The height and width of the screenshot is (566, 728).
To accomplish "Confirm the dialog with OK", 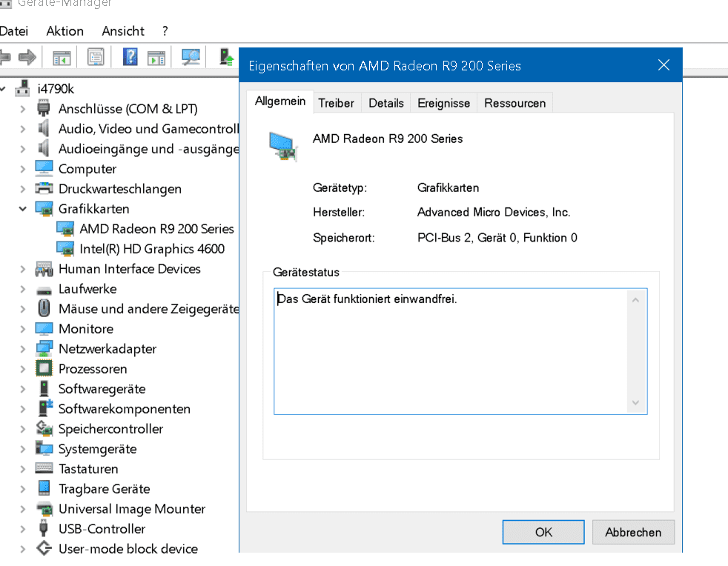I will pyautogui.click(x=543, y=532).
